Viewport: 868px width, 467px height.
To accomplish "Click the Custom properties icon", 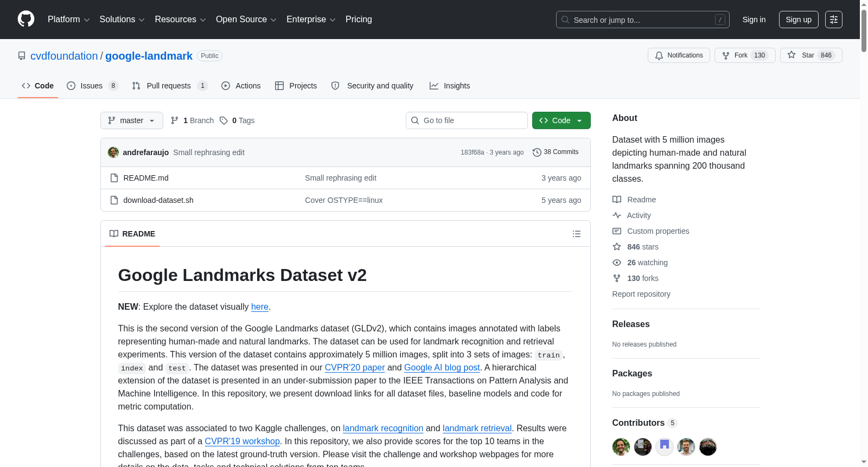I will [x=617, y=231].
